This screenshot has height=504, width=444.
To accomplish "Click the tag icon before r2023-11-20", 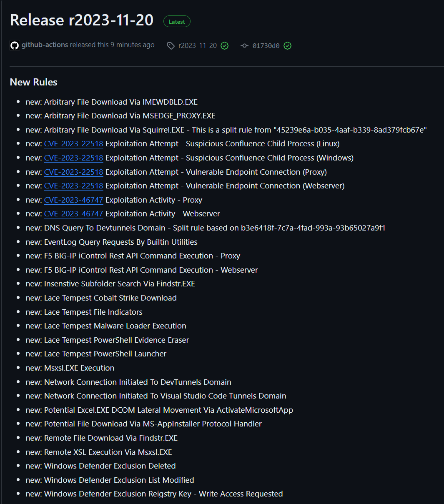I will tap(171, 46).
